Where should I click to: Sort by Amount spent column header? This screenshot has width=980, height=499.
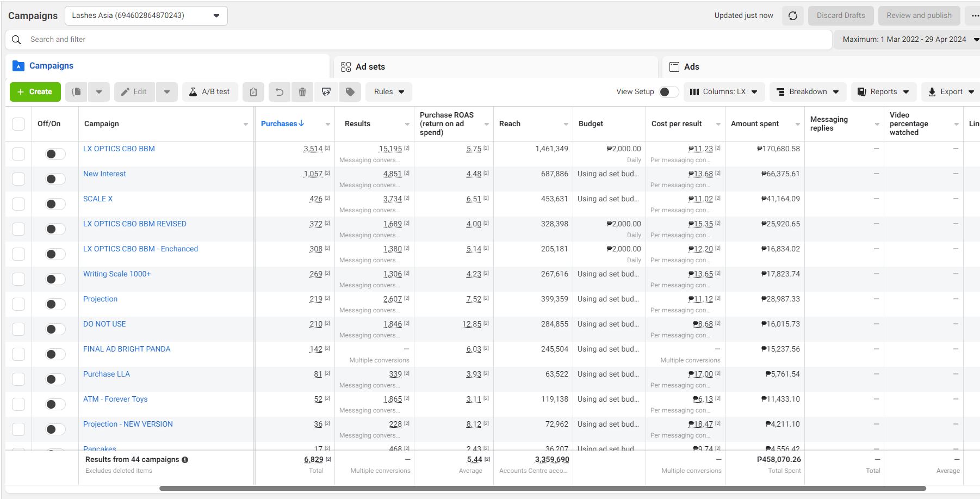(755, 124)
